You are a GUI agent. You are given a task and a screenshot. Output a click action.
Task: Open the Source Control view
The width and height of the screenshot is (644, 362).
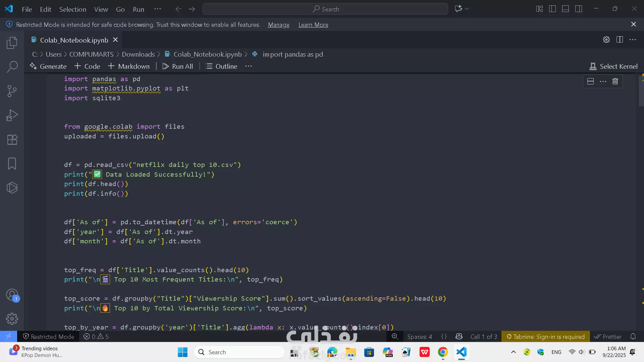12,91
